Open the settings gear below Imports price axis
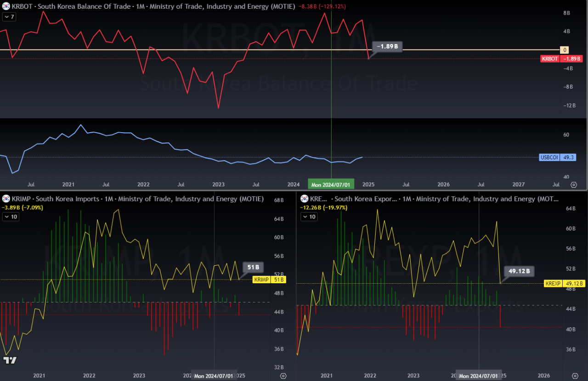 pos(283,375)
